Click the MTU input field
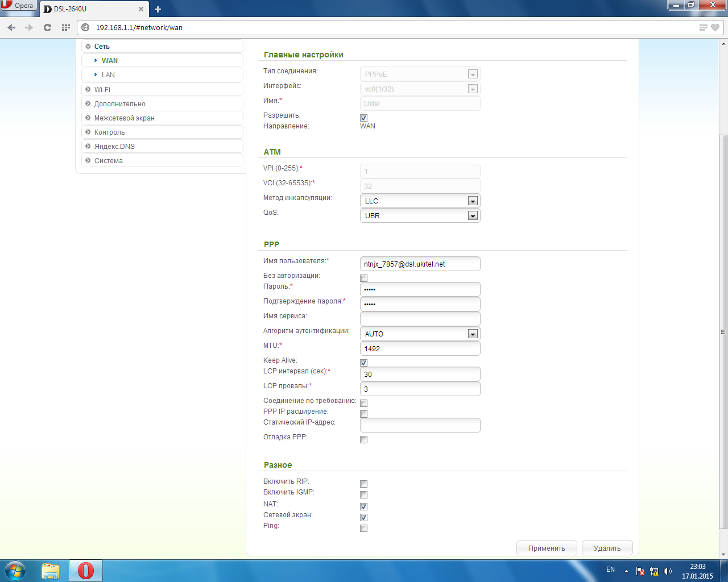Screen dimensions: 728x582 (x=420, y=348)
